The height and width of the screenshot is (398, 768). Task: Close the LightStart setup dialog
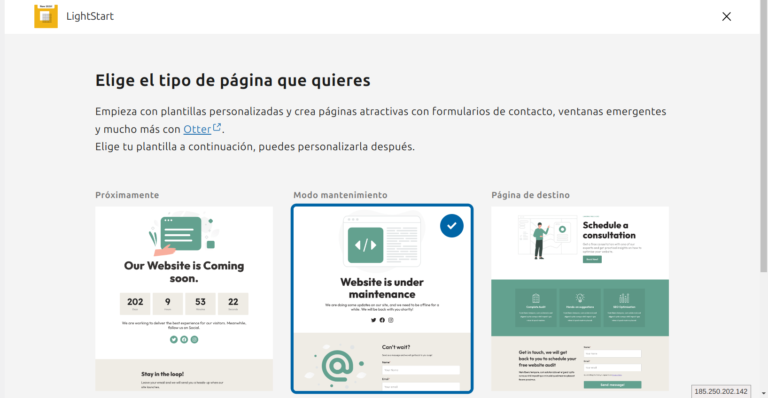[x=726, y=17]
